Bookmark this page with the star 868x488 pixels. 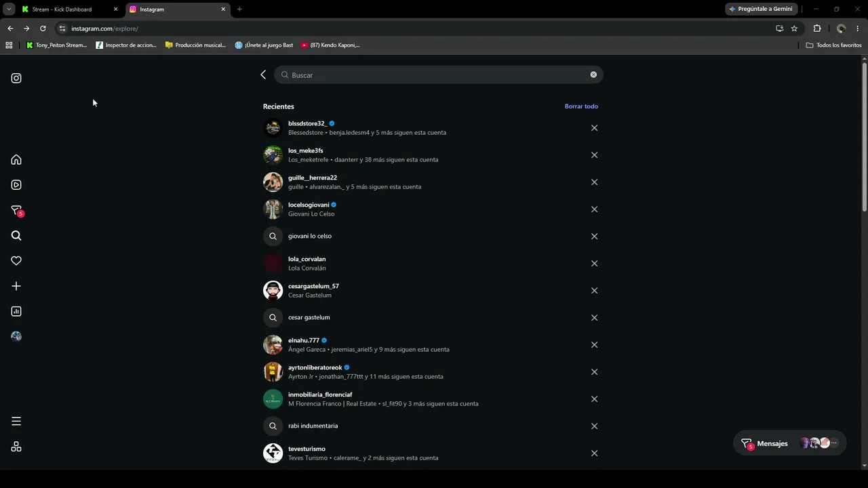[794, 28]
